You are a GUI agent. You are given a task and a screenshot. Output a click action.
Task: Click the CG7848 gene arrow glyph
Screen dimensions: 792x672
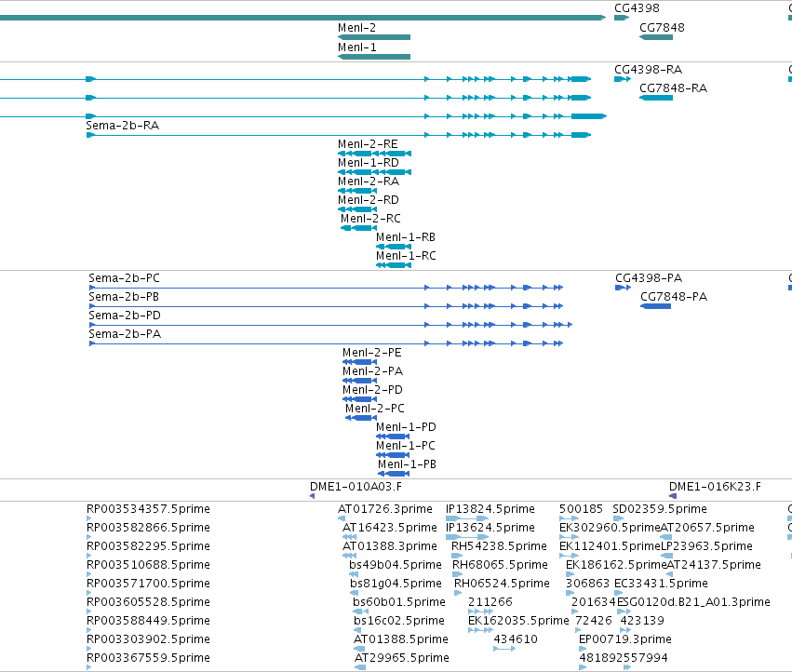click(x=655, y=37)
